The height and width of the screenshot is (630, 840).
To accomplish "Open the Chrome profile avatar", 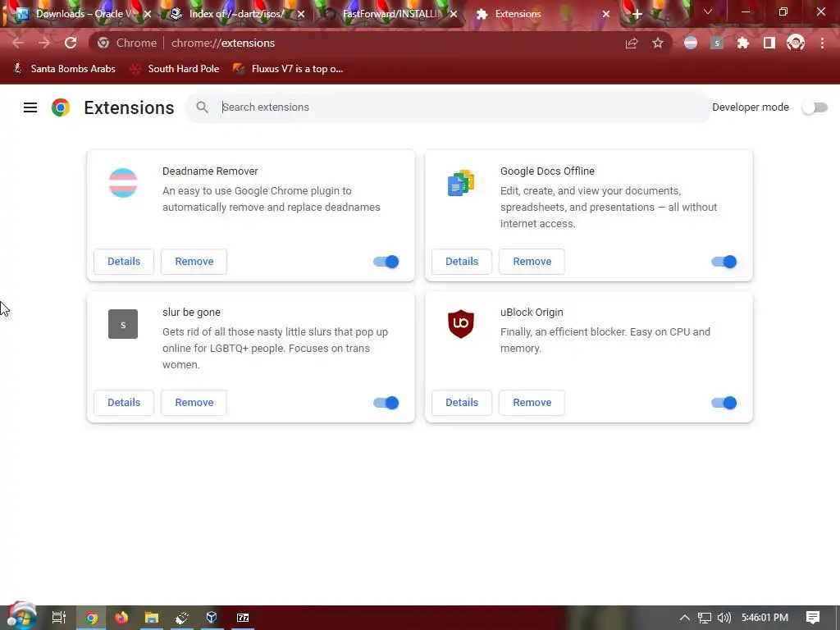I will tap(796, 43).
